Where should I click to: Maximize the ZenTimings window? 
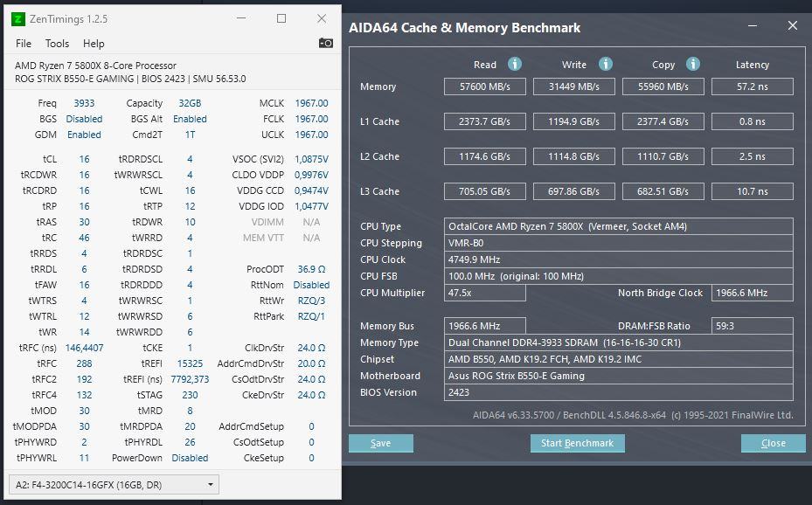[281, 18]
